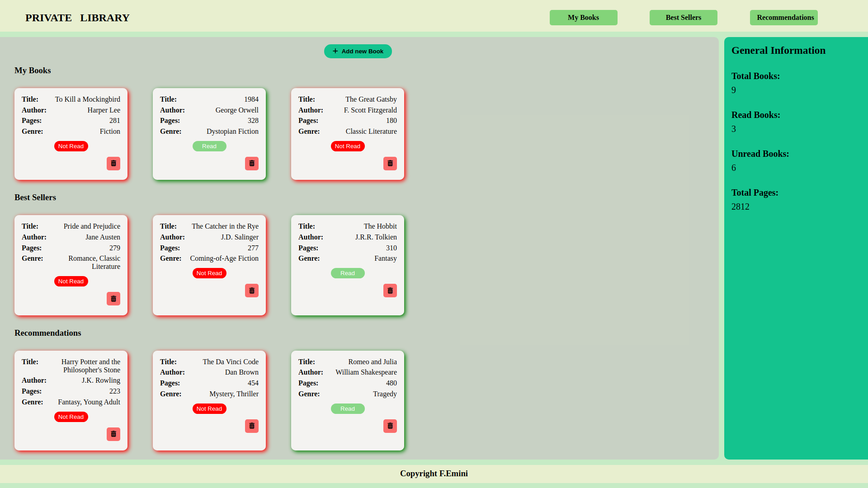
Task: Toggle The Hobbit's Read badge
Action: (x=348, y=273)
